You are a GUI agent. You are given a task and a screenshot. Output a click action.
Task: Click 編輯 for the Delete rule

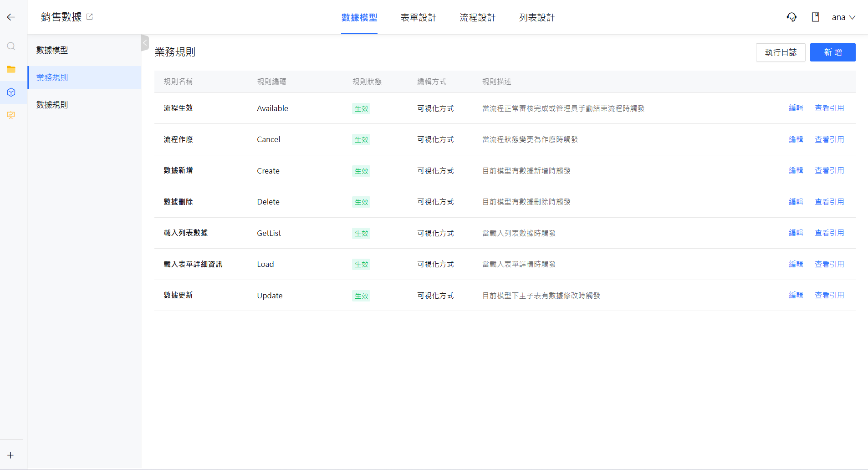click(796, 202)
